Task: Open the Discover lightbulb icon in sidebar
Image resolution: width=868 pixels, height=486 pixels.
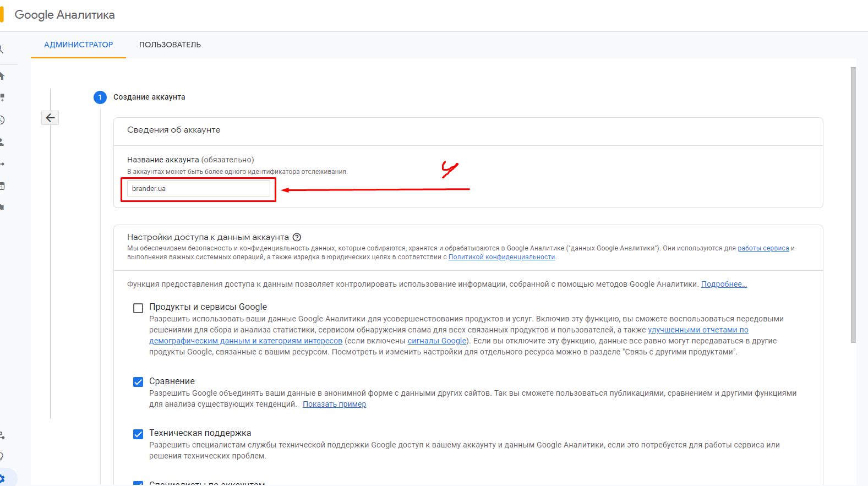Action: 2,456
